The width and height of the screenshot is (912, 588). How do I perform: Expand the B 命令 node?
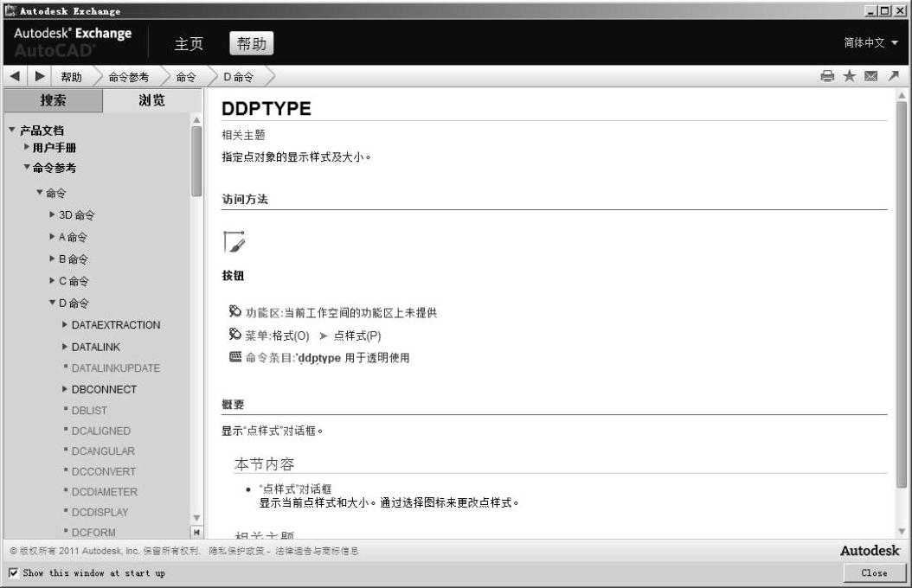pos(52,259)
